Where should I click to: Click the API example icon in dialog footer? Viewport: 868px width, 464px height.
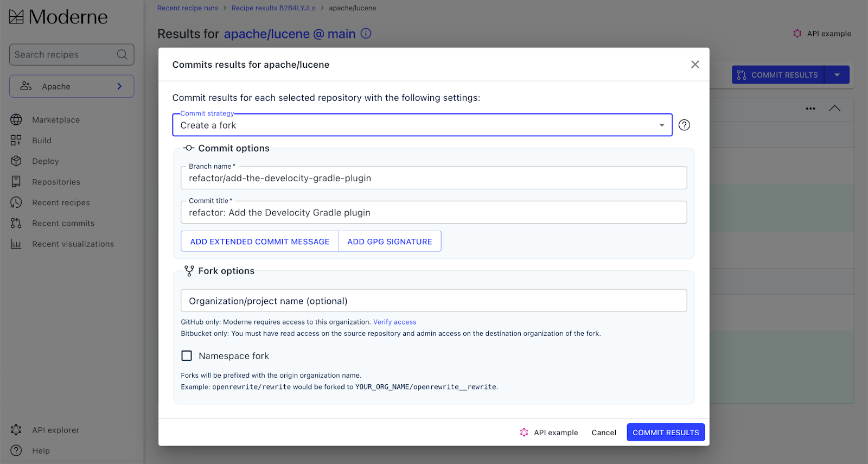pos(524,433)
